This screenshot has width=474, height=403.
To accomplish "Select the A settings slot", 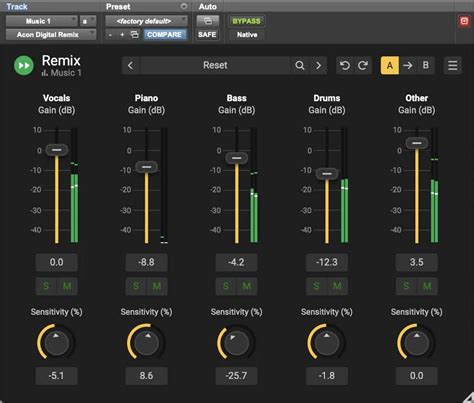I will tap(390, 65).
